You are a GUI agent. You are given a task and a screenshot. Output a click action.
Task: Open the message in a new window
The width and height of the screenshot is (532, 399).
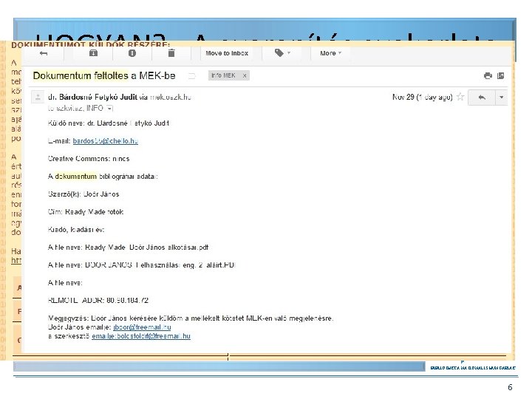[500, 75]
